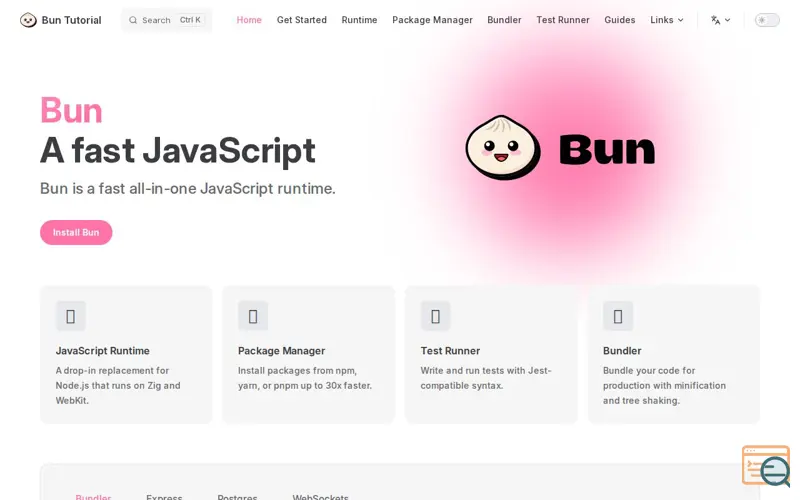Open the Package Manager feature card title
Screen dimensions: 800x500
click(281, 351)
